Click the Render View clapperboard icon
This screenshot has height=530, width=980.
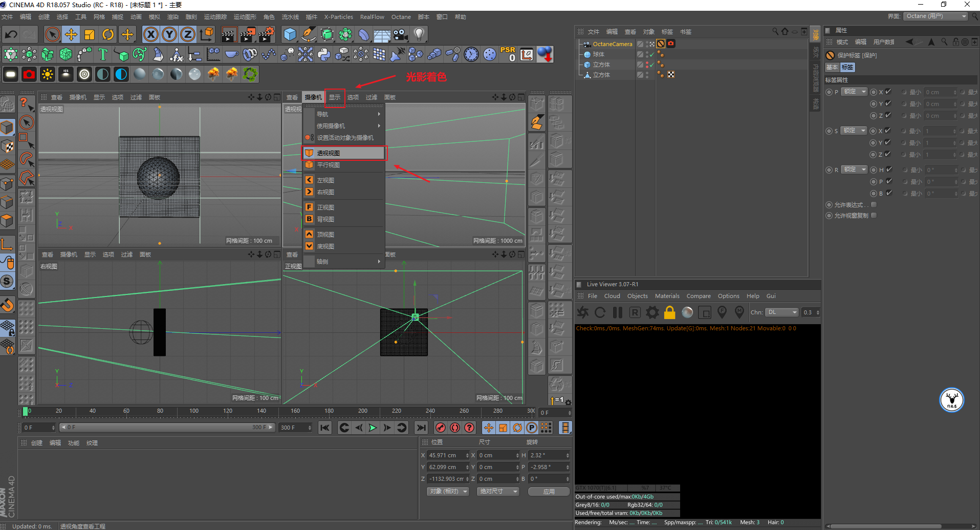click(229, 35)
